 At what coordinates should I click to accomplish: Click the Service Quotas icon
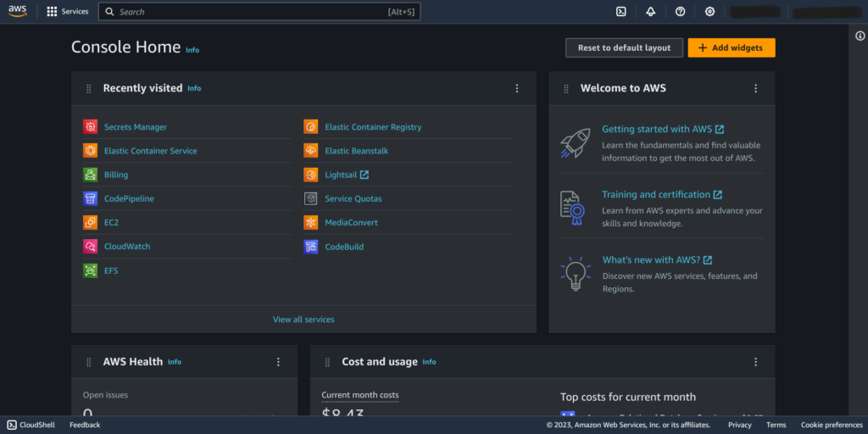tap(311, 198)
